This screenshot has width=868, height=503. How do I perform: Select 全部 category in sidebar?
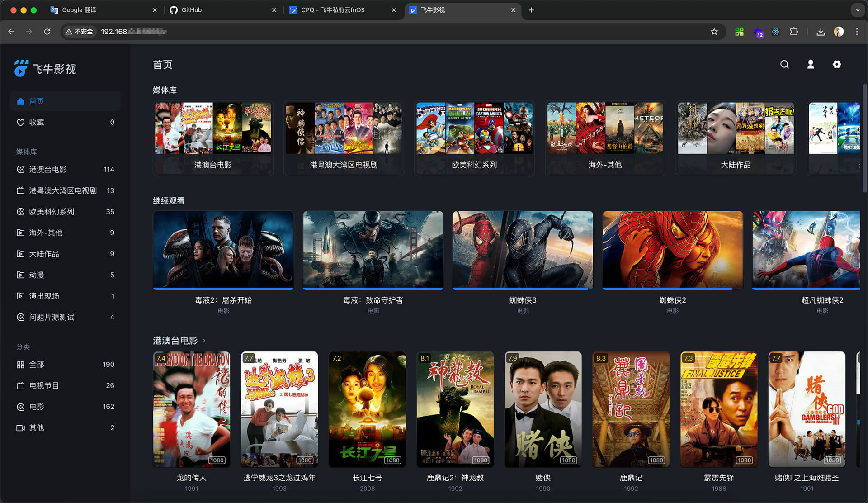coord(65,365)
